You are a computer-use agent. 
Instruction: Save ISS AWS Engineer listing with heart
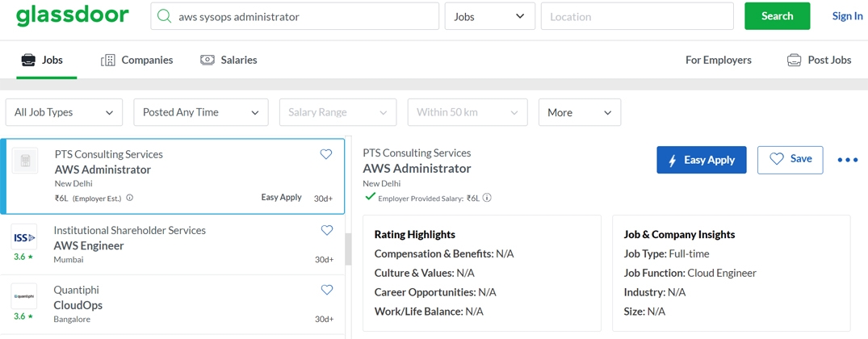(327, 230)
